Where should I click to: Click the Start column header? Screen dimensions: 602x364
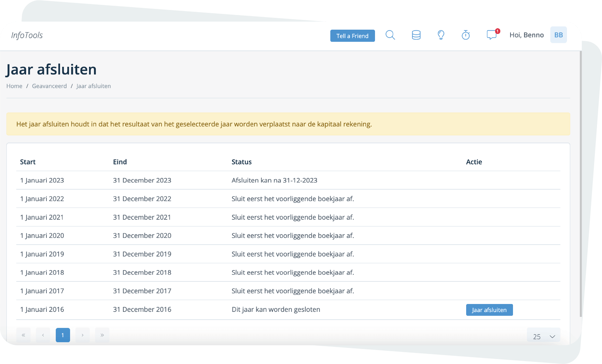click(x=28, y=162)
